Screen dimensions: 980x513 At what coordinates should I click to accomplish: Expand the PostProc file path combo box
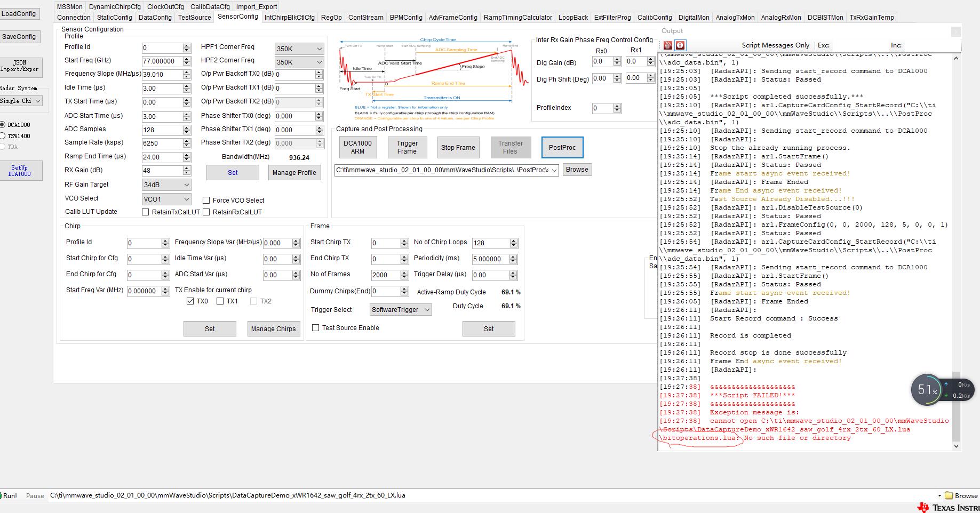click(554, 170)
